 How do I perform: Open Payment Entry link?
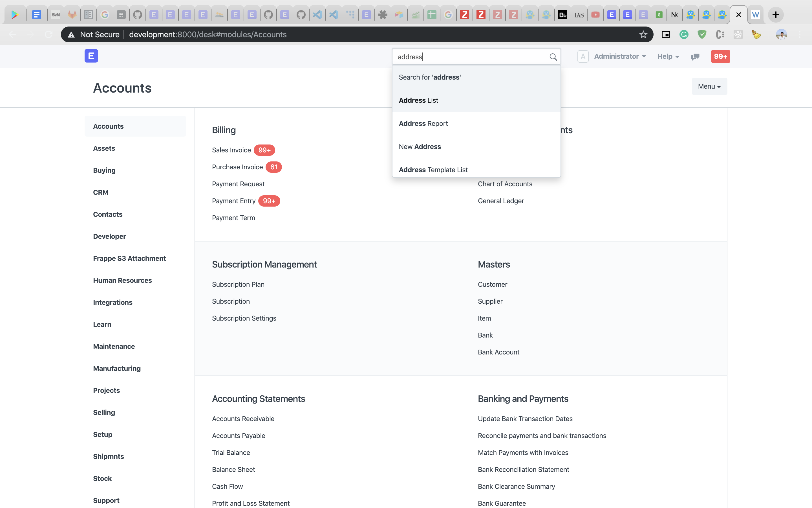coord(233,201)
